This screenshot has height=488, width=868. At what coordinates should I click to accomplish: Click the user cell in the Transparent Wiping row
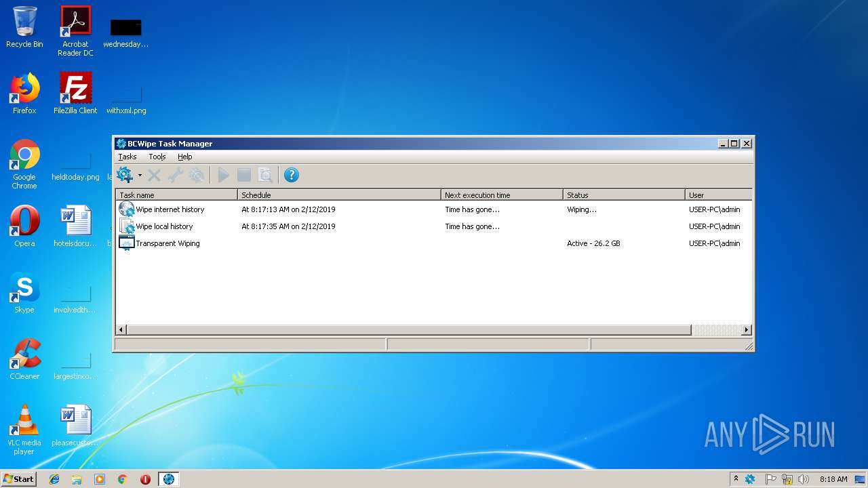(714, 243)
